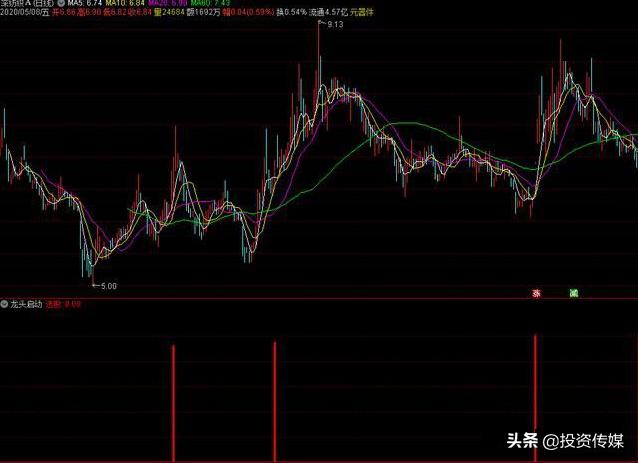Click the first red signal bar in 龙头启动 panel

(173, 403)
